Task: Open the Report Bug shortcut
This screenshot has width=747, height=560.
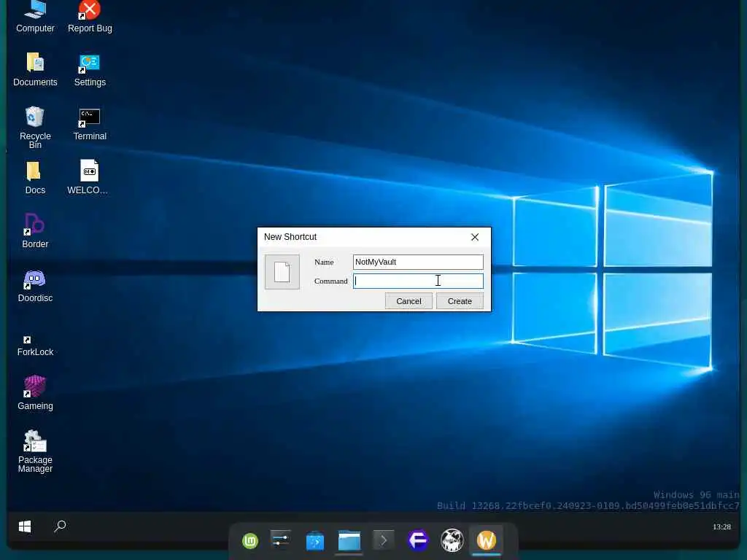Action: [x=90, y=16]
